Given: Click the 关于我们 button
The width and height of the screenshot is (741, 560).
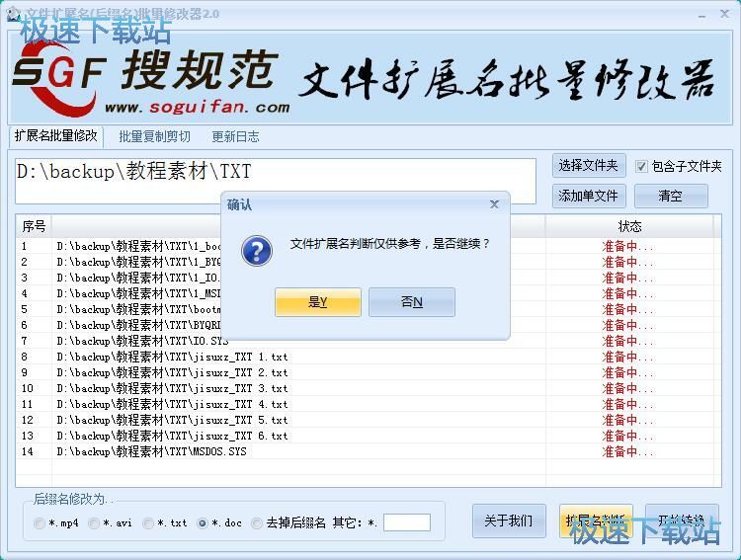Looking at the screenshot, I should click(509, 520).
